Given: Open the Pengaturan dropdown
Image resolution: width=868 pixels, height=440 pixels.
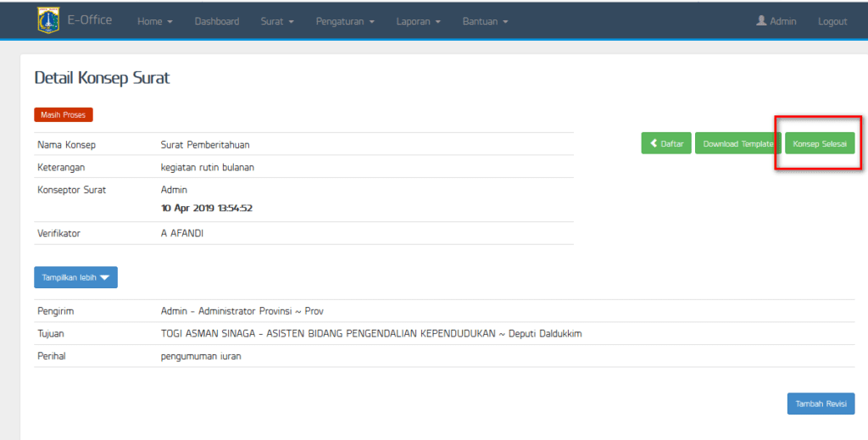Looking at the screenshot, I should 345,21.
